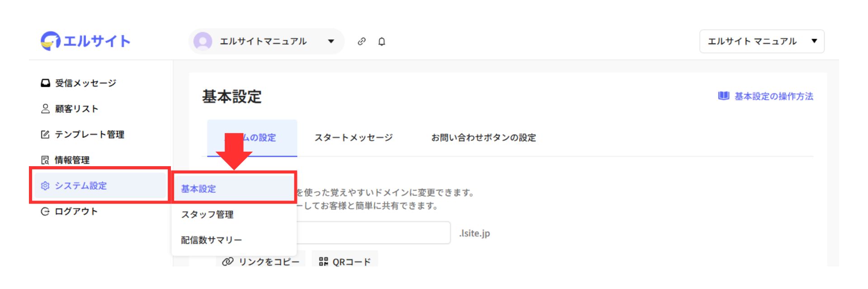Expand the top-right エルサイト マニュアル selector
The image size is (868, 289).
[x=762, y=42]
